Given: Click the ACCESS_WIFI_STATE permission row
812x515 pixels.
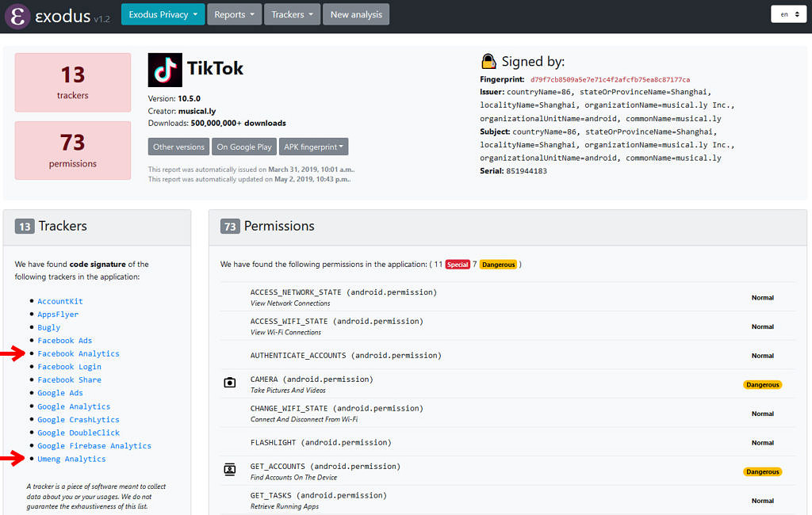Looking at the screenshot, I should [507, 326].
